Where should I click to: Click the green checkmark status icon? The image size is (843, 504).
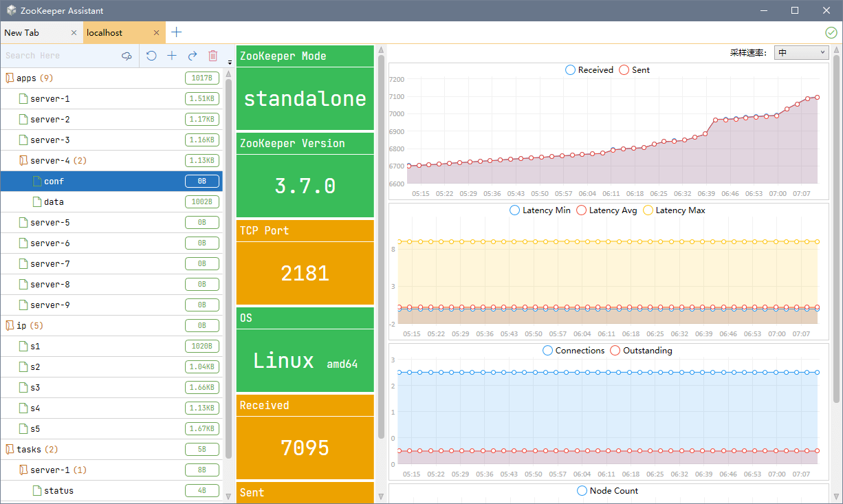point(831,32)
